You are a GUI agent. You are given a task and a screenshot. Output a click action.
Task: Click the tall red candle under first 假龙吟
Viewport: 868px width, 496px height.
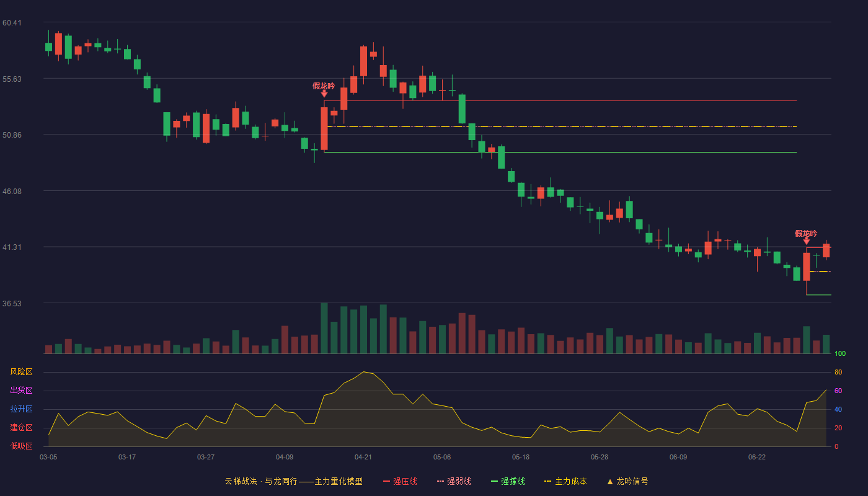(324, 128)
